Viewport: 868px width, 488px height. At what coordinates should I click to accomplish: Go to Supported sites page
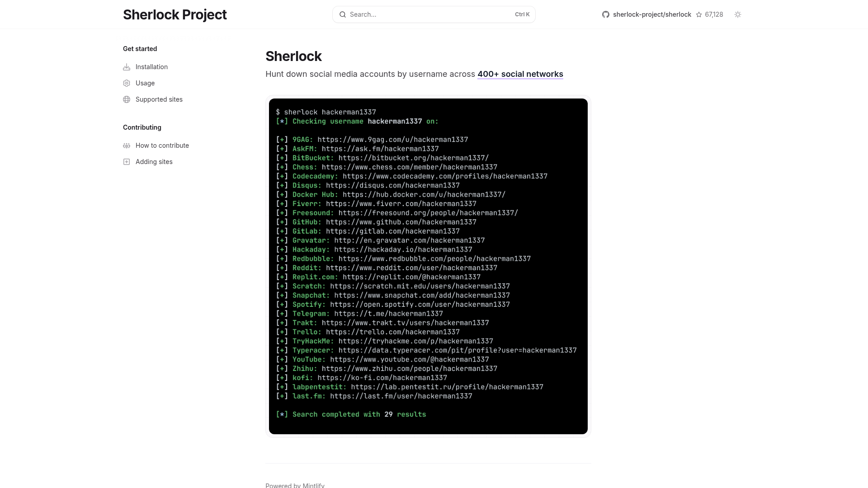coord(159,99)
